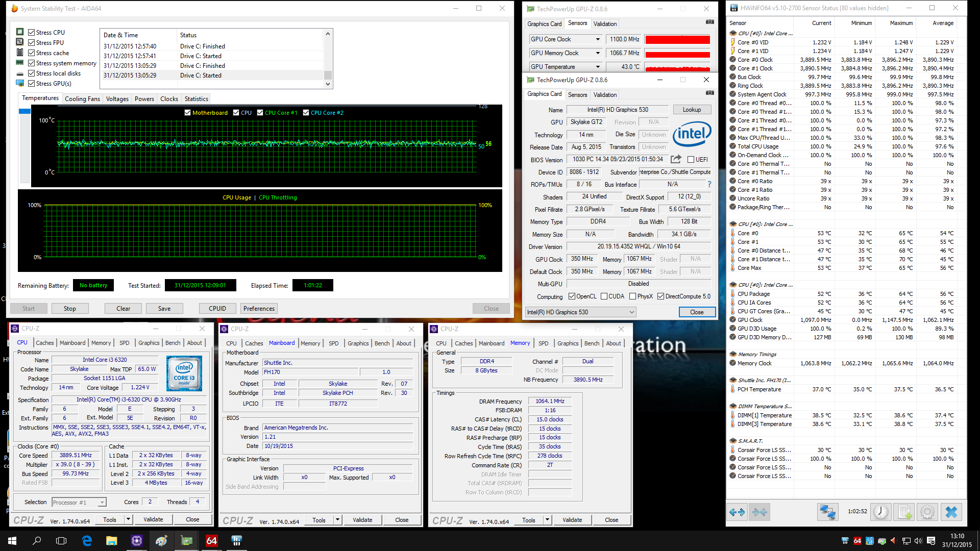This screenshot has height=551, width=980.
Task: Launch Microsoft Edge from taskbar
Action: [87, 541]
